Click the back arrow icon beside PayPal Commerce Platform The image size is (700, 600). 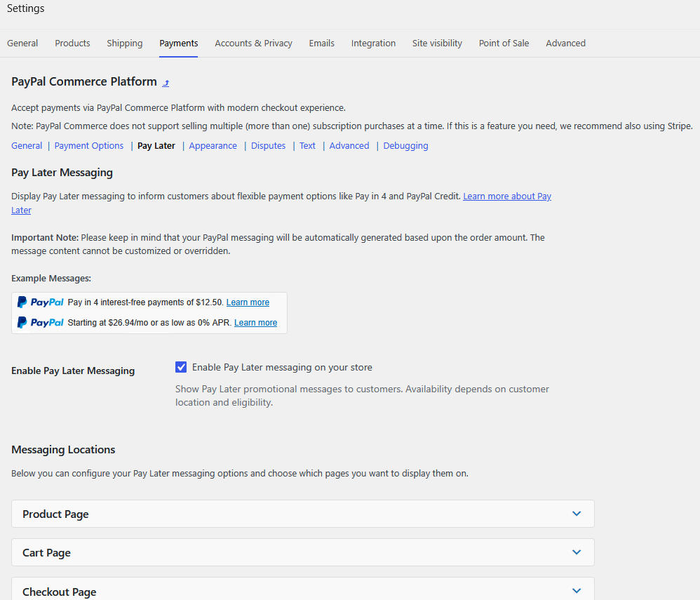pos(166,83)
